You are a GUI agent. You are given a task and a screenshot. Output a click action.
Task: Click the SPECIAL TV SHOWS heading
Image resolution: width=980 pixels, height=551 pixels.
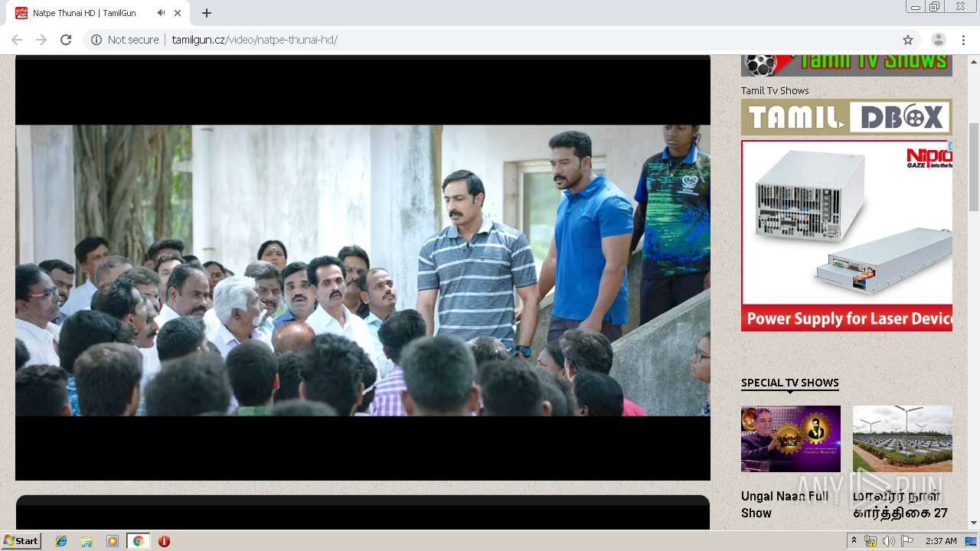click(790, 383)
